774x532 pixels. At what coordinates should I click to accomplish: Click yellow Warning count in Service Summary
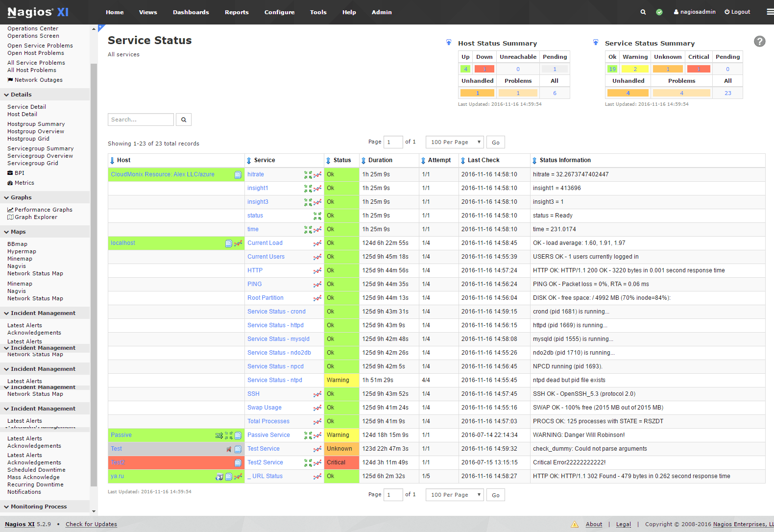coord(635,69)
